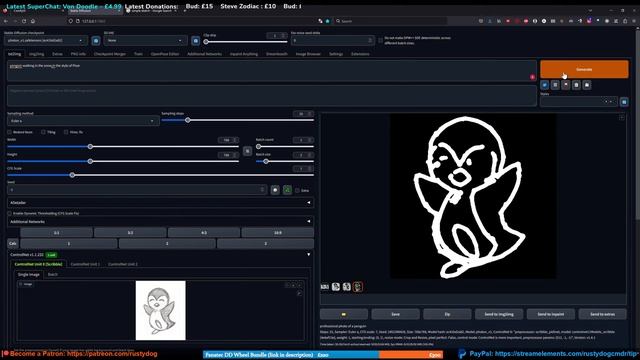This screenshot has width=640, height=360.
Task: Select the third output gallery thumbnail
Action: pyautogui.click(x=347, y=287)
